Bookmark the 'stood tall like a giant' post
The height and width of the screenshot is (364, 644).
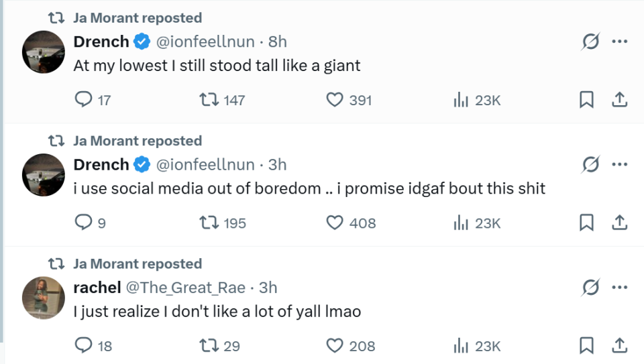pyautogui.click(x=586, y=100)
